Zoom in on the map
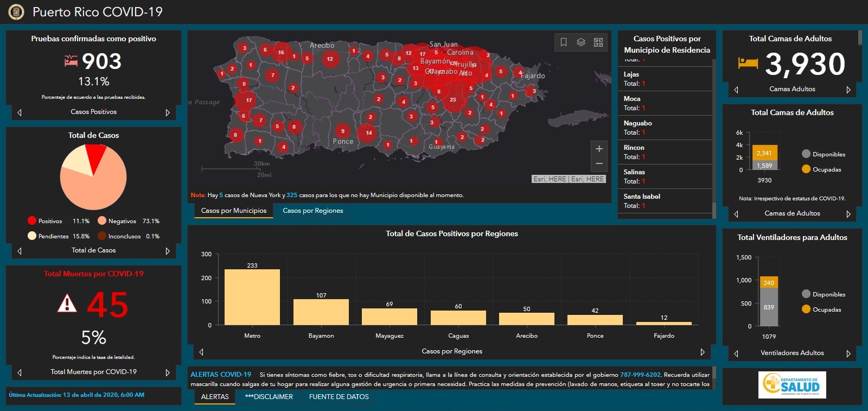This screenshot has width=868, height=411. 599,149
